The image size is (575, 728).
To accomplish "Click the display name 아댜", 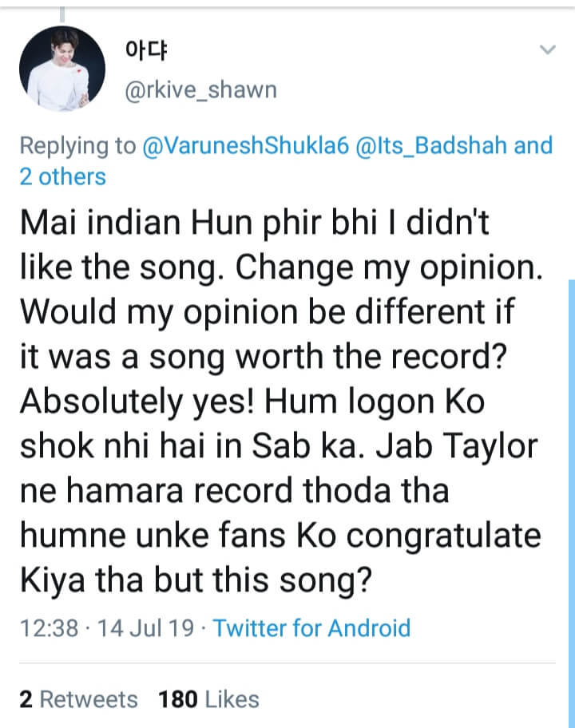I will tap(145, 51).
